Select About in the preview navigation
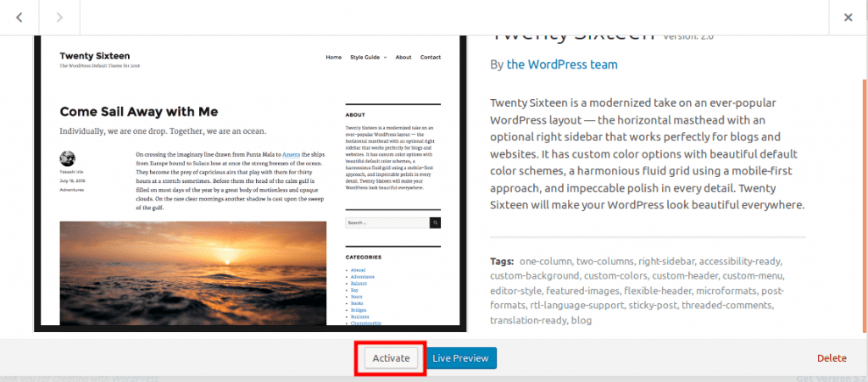Image resolution: width=868 pixels, height=382 pixels. tap(403, 58)
